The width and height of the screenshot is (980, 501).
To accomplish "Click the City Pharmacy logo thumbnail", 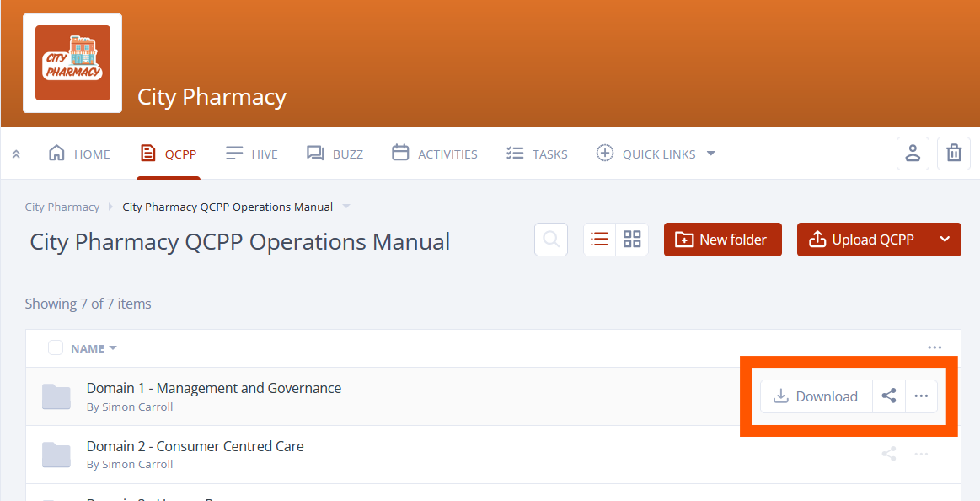I will pyautogui.click(x=72, y=63).
